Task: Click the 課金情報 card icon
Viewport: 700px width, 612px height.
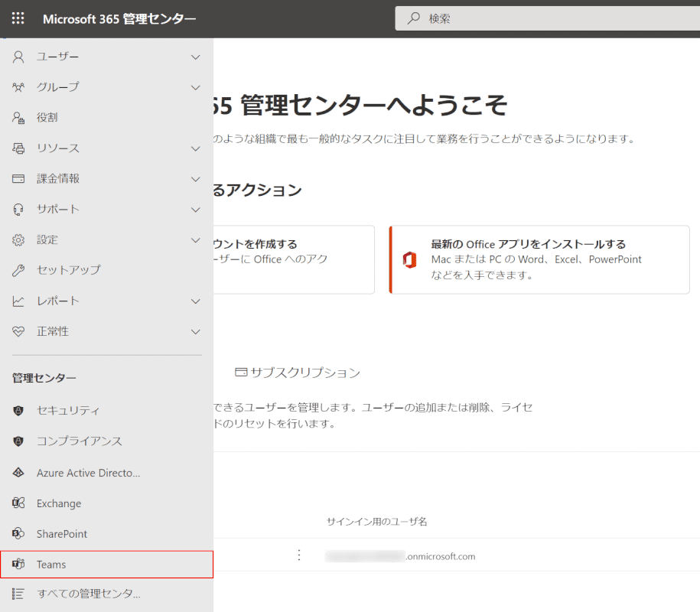Action: [18, 178]
